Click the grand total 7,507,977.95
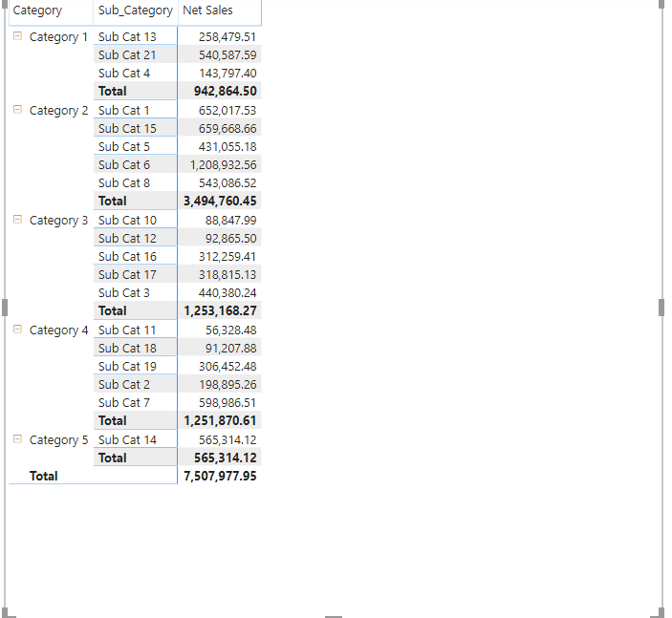 point(220,477)
